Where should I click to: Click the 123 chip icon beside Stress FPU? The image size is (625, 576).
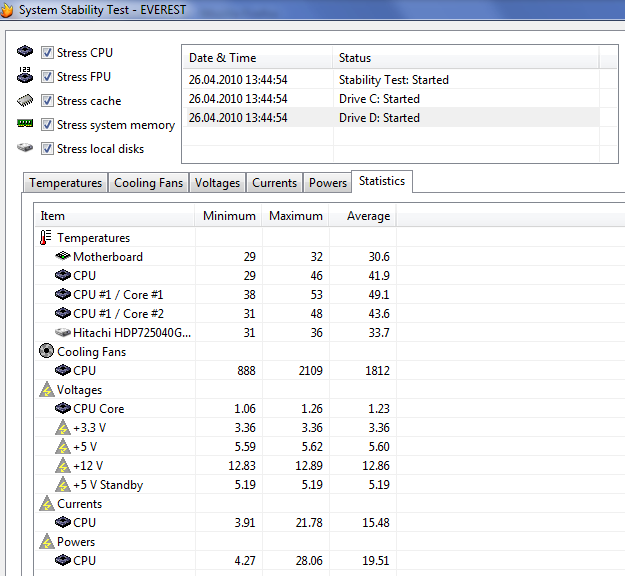tap(25, 75)
